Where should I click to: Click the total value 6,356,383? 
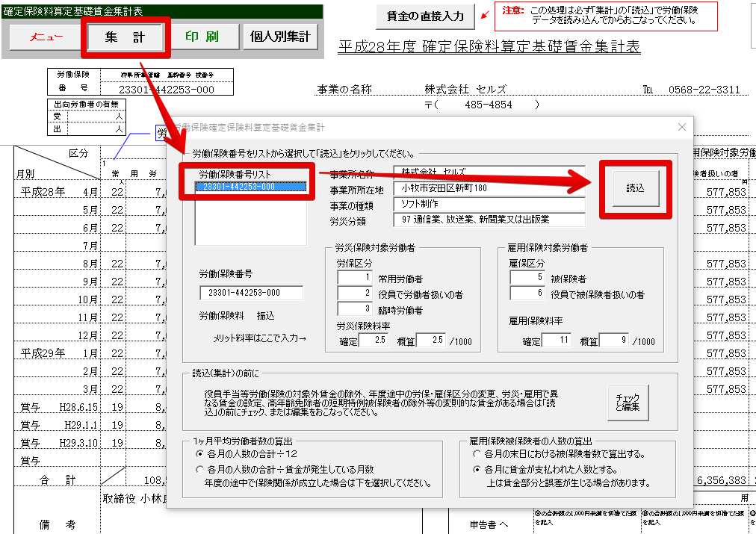(x=722, y=480)
